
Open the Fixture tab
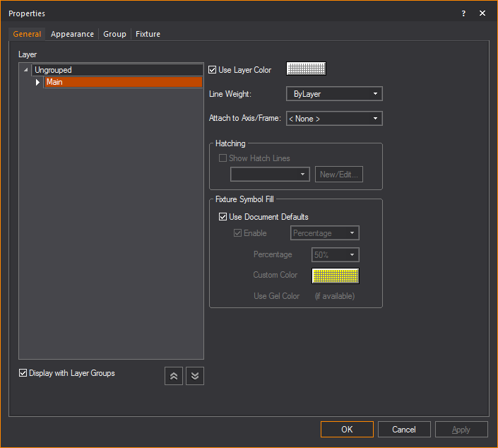148,34
